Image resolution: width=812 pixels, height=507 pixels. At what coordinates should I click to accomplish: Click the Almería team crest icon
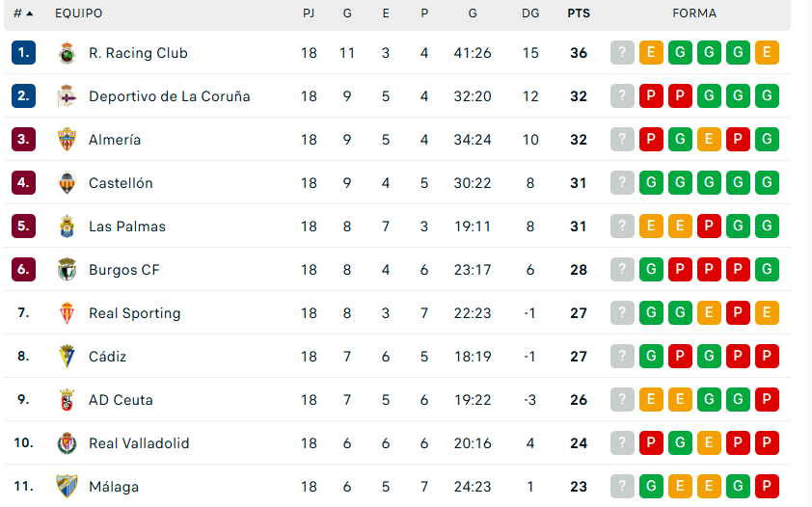pyautogui.click(x=67, y=140)
